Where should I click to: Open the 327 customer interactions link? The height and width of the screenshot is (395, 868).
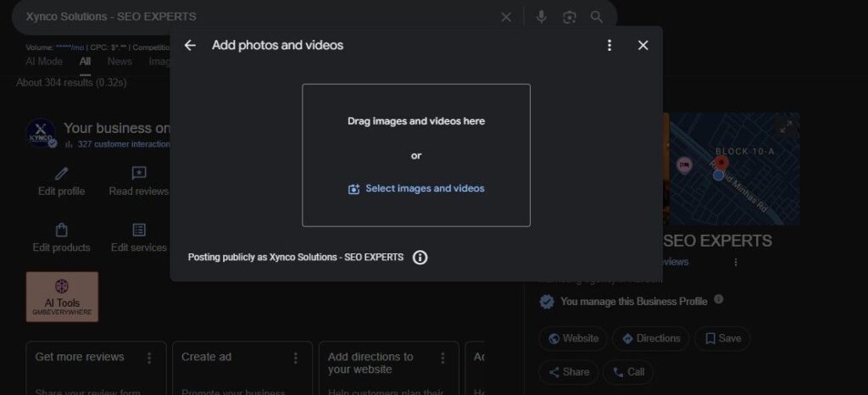point(123,144)
